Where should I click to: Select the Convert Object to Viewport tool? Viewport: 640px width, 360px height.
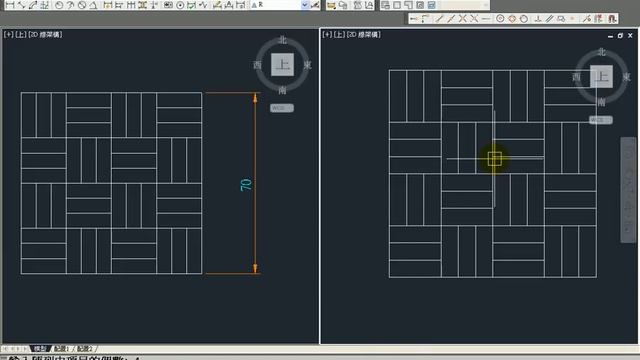pos(420,5)
